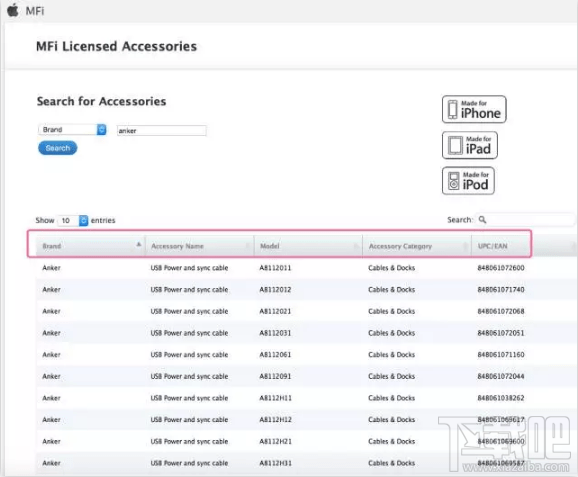Viewport: 578px width, 477px height.
Task: Select model cell A8112031
Action: [275, 333]
